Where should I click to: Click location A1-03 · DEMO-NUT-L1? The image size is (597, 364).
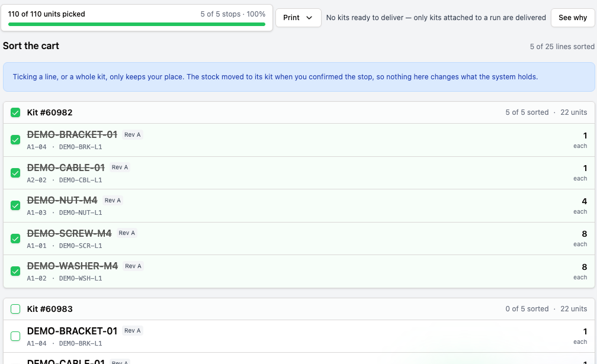click(65, 212)
